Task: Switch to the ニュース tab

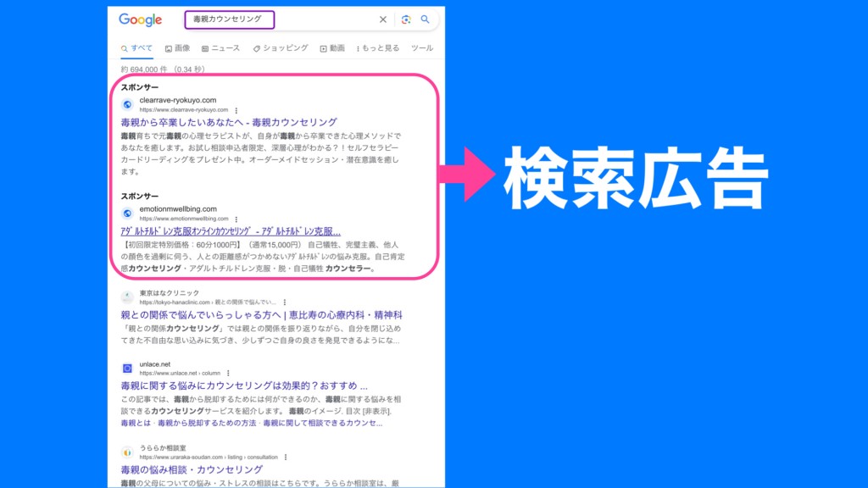Action: [221, 48]
